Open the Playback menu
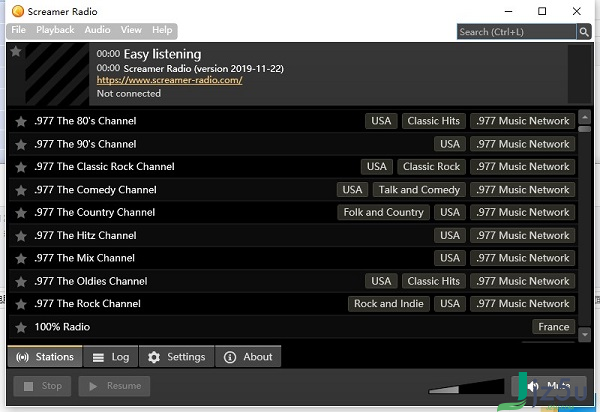Viewport: 600px width, 412px height. (55, 30)
